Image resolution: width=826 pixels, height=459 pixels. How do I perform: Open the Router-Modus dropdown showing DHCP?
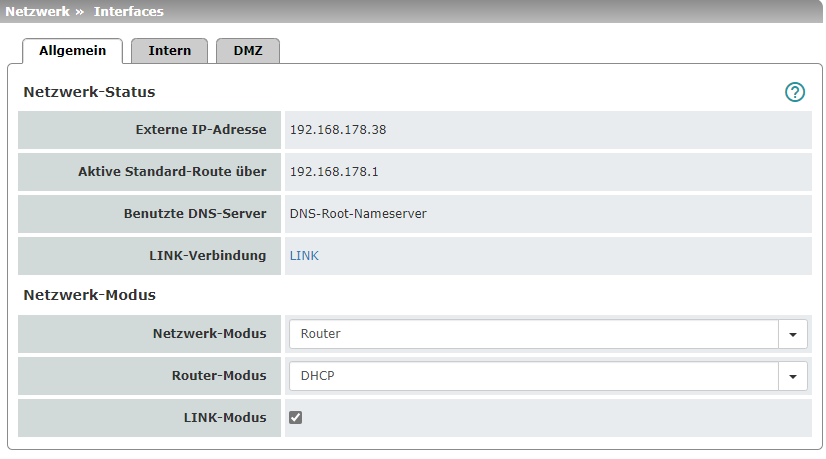pyautogui.click(x=548, y=376)
